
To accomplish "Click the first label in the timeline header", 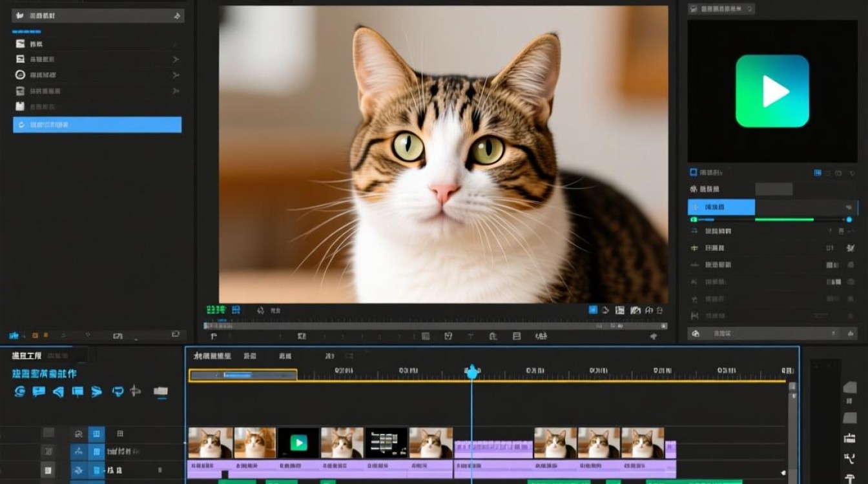I will click(212, 356).
